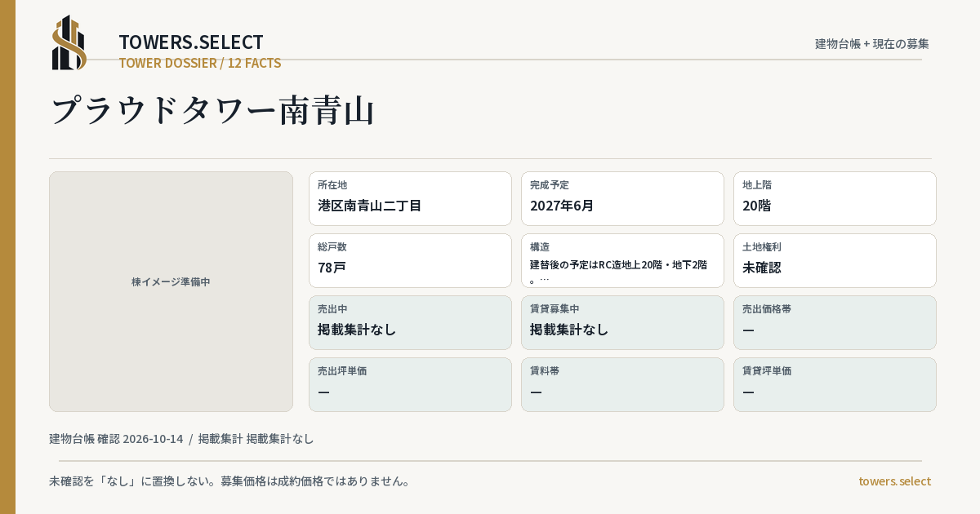980x514 pixels.
Task: Open the 売出坪単価 fact card
Action: (x=410, y=384)
